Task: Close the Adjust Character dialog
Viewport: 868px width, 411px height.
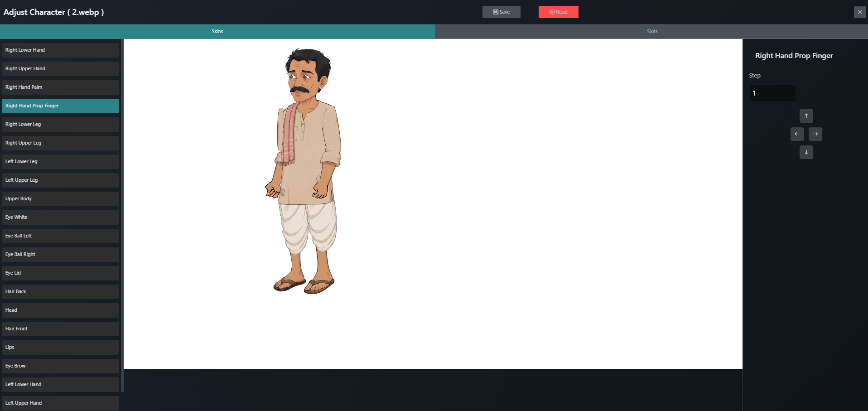Action: (859, 12)
